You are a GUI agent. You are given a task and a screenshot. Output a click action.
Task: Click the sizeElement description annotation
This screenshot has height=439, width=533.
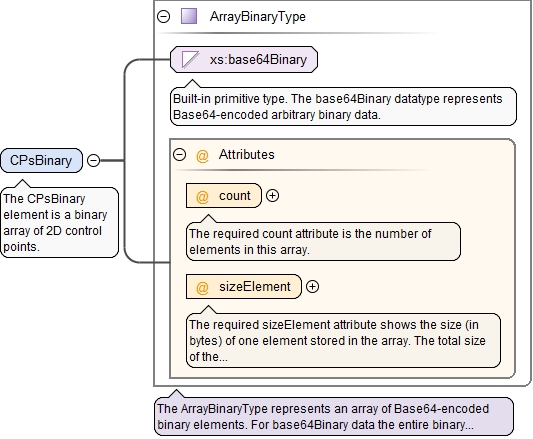point(343,340)
